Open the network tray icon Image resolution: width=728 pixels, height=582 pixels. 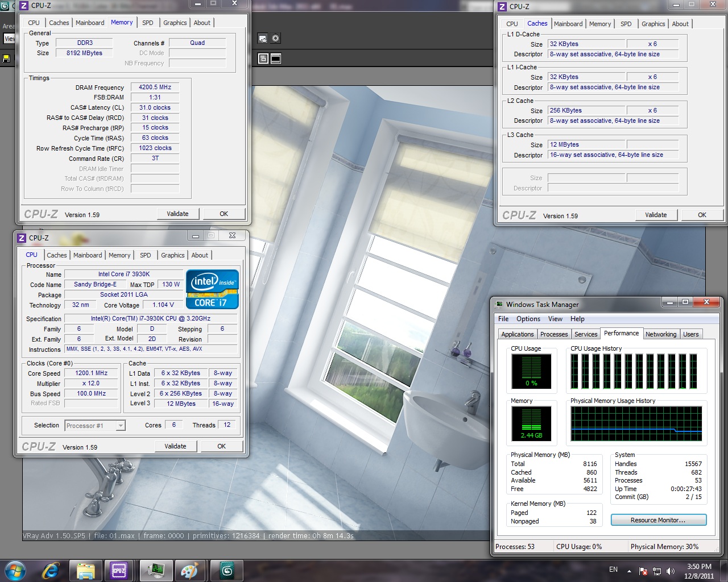[x=657, y=571]
